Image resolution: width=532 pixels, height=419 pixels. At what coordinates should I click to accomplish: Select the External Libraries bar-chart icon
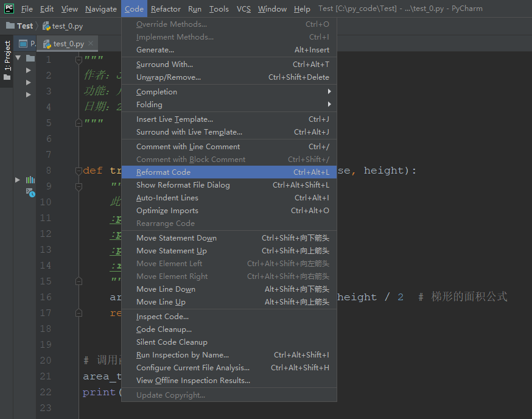click(x=30, y=180)
